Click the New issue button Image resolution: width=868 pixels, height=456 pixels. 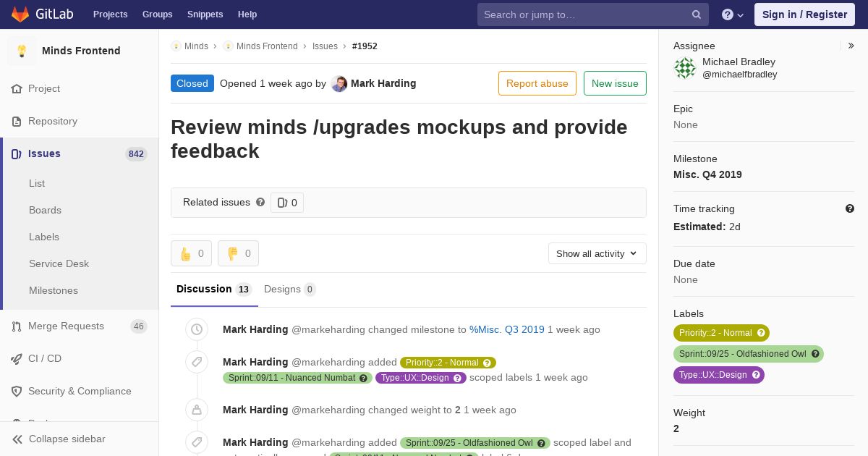coord(615,83)
